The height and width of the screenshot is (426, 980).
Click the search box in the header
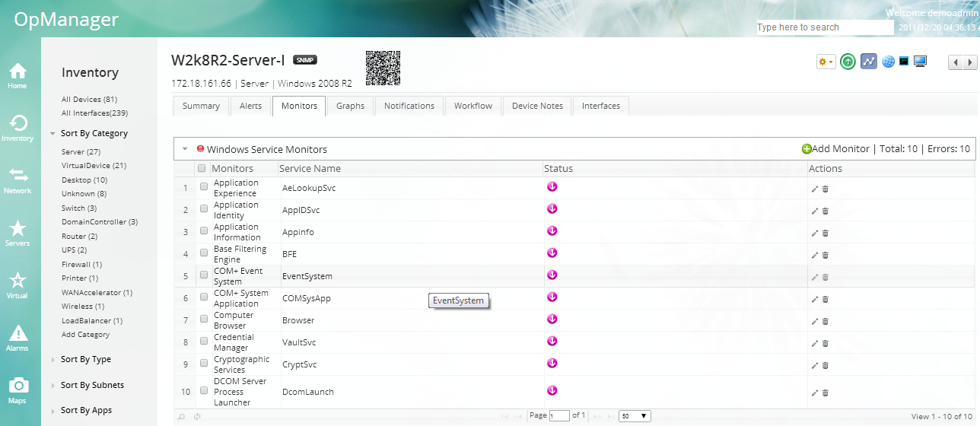824,27
